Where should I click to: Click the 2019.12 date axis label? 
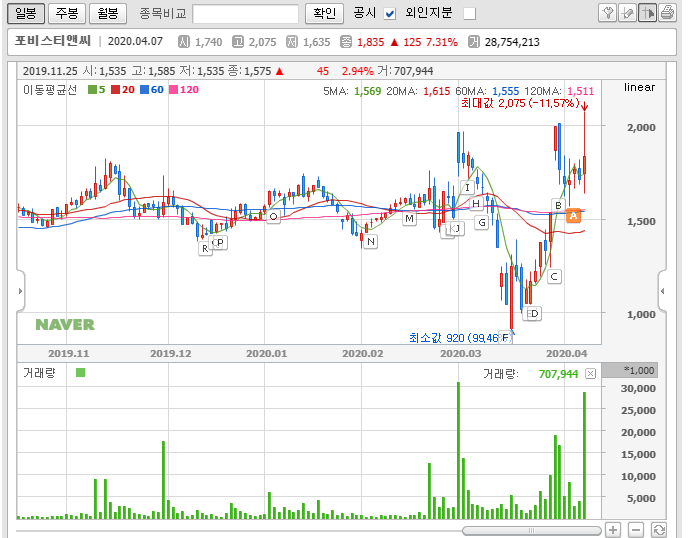coord(170,353)
